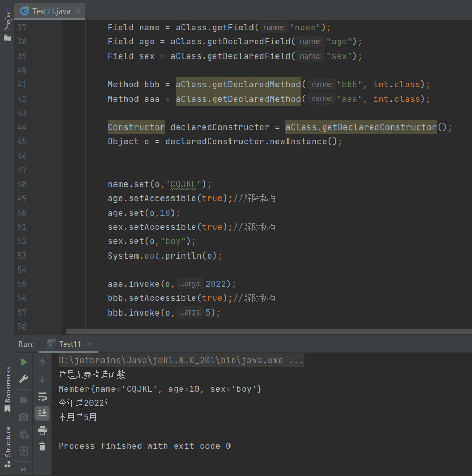Click the highlighted Constructor keyword
472x476 pixels.
(136, 127)
